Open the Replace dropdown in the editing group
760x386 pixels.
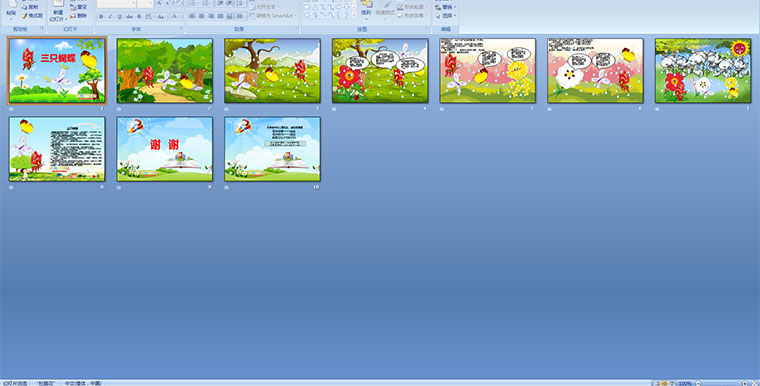coord(446,7)
